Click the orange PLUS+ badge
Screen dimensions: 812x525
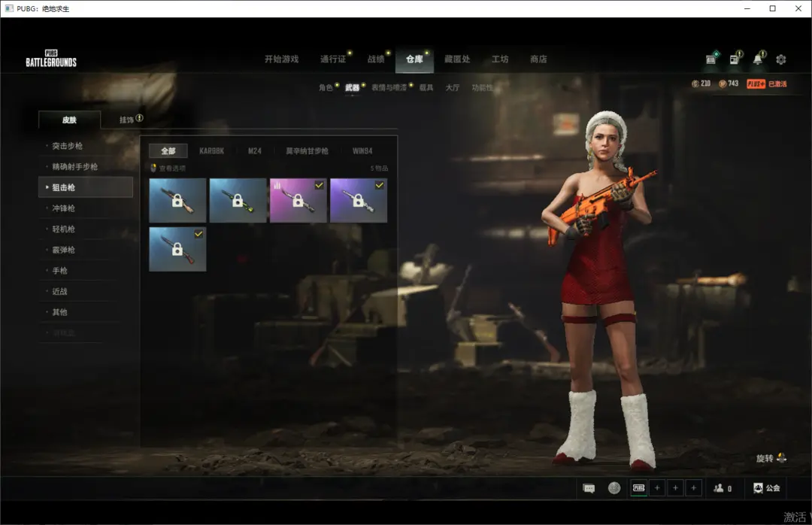(x=756, y=84)
